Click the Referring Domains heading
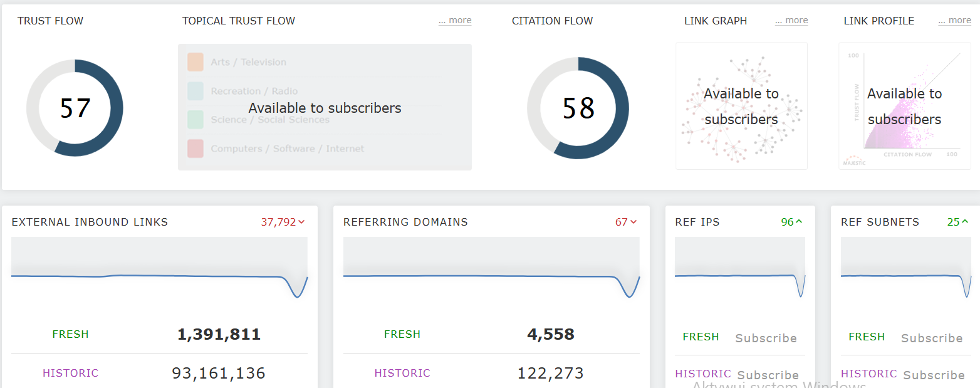 click(405, 222)
